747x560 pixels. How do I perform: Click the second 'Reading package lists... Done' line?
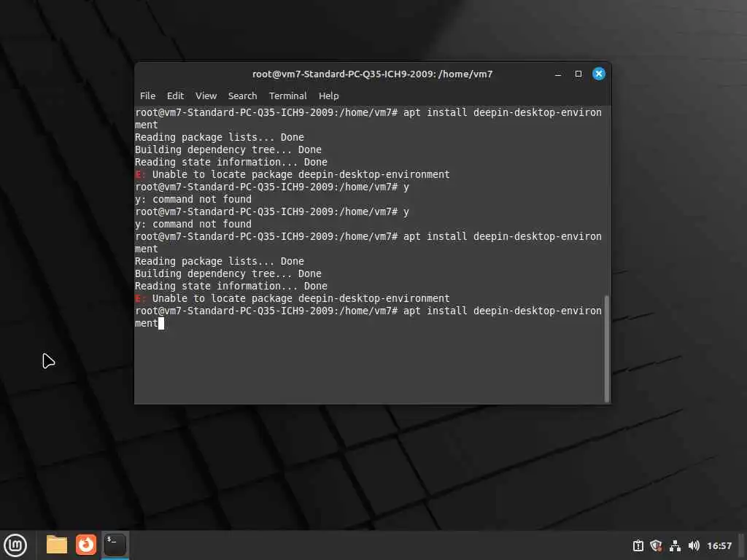(219, 261)
